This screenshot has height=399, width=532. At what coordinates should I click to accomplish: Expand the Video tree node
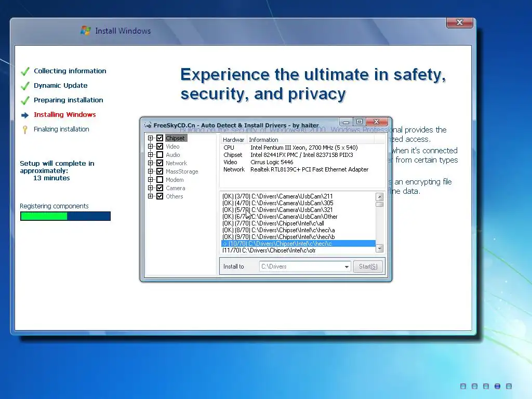click(x=150, y=147)
